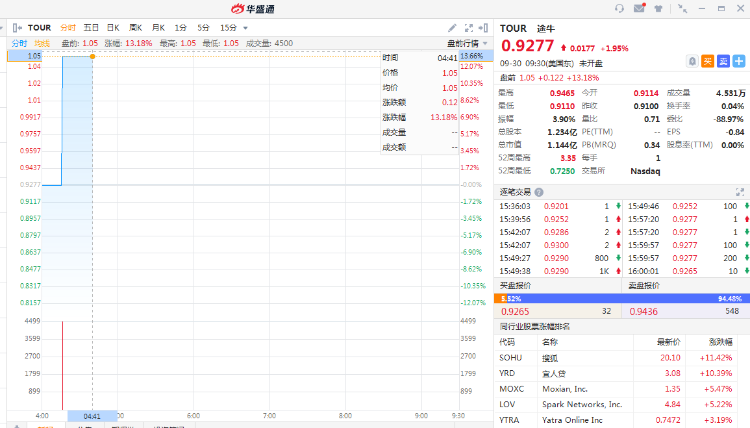Screen dimensions: 750x428
Task: Switch to the 五日 chart tab
Action: click(x=91, y=27)
